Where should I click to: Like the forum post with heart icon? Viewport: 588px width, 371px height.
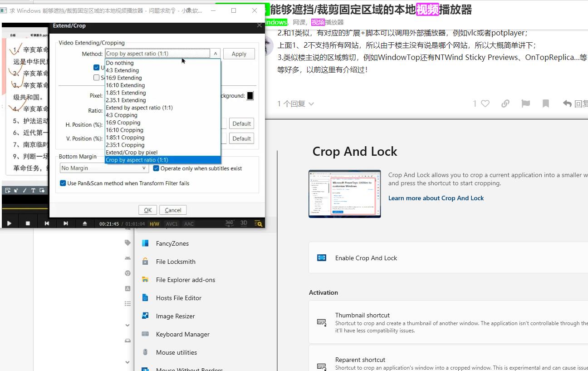coord(485,104)
